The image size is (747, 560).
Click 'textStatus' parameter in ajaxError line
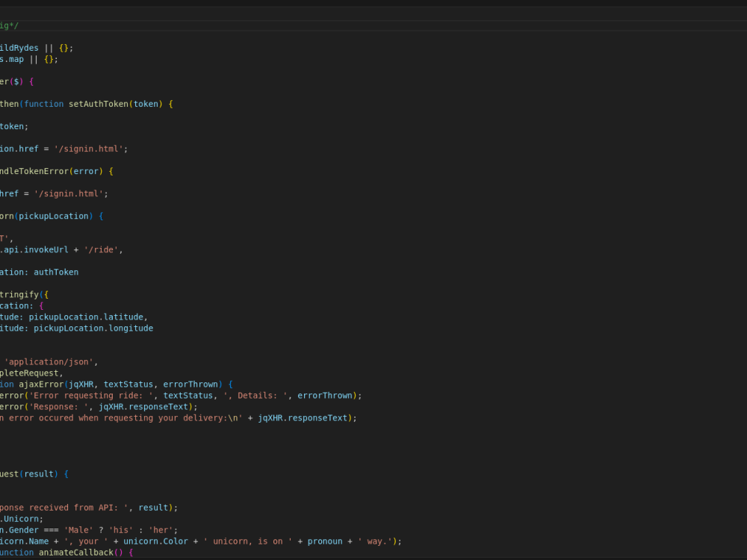tap(128, 384)
